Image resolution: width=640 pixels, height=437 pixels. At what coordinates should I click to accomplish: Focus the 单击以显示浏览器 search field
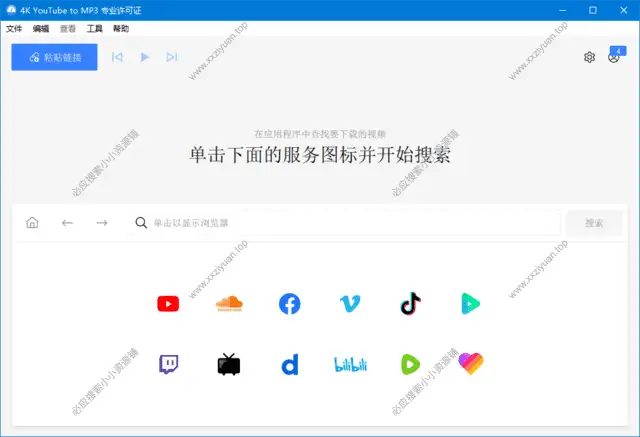coord(345,223)
